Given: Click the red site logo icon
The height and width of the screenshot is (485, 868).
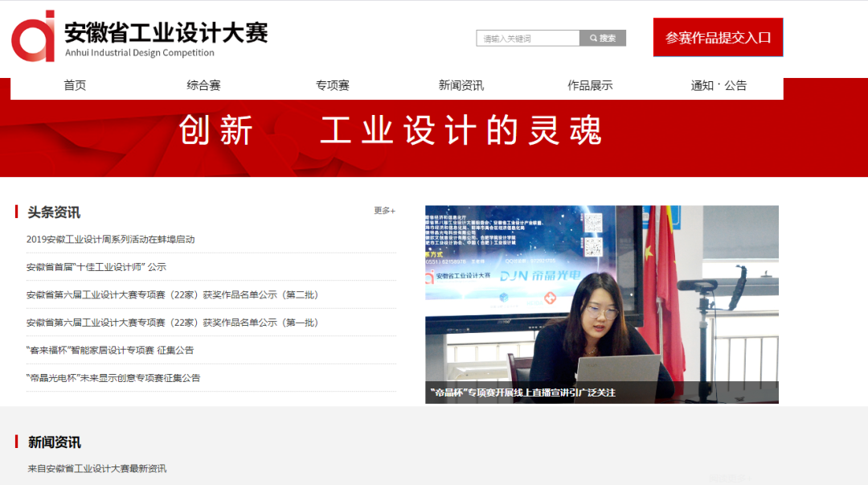Looking at the screenshot, I should pyautogui.click(x=34, y=36).
